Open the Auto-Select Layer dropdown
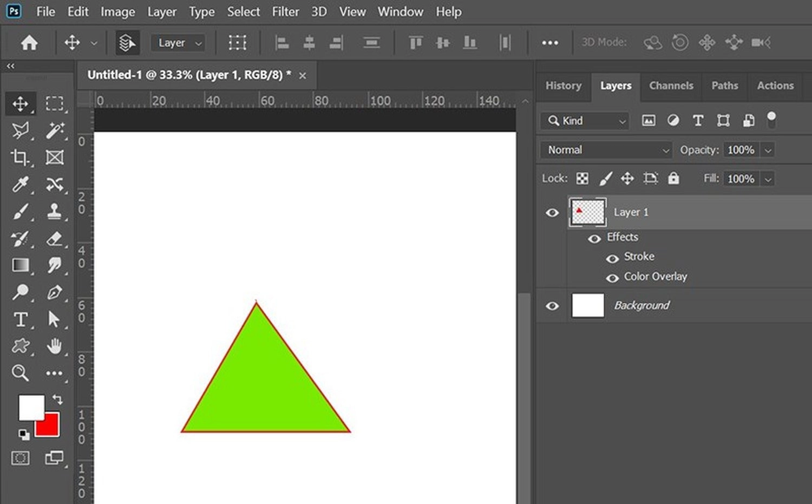Screen dimensions: 812x504 click(x=179, y=43)
